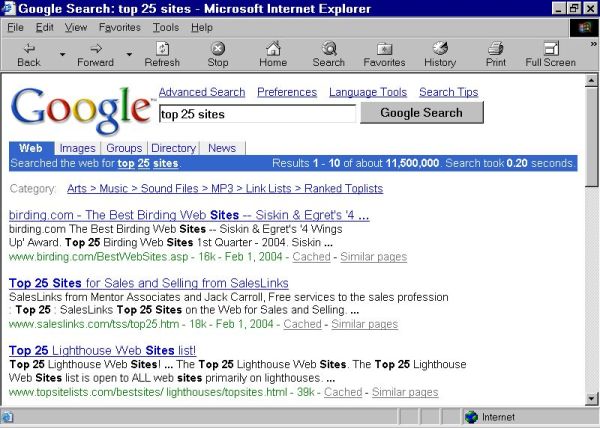Open the Search pane icon in the toolbar
This screenshot has height=428, width=600.
point(328,48)
